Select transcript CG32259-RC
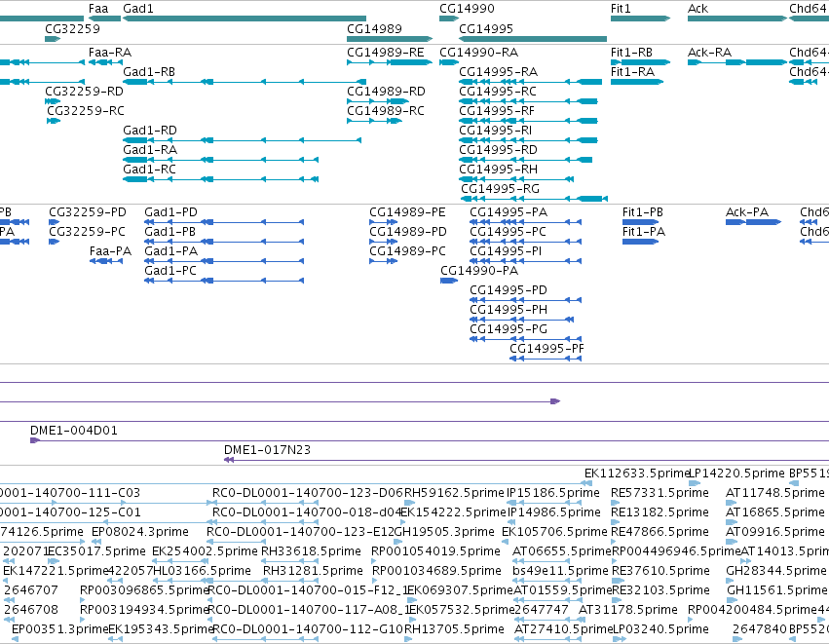Screen dimensions: 829x644 [x=54, y=121]
